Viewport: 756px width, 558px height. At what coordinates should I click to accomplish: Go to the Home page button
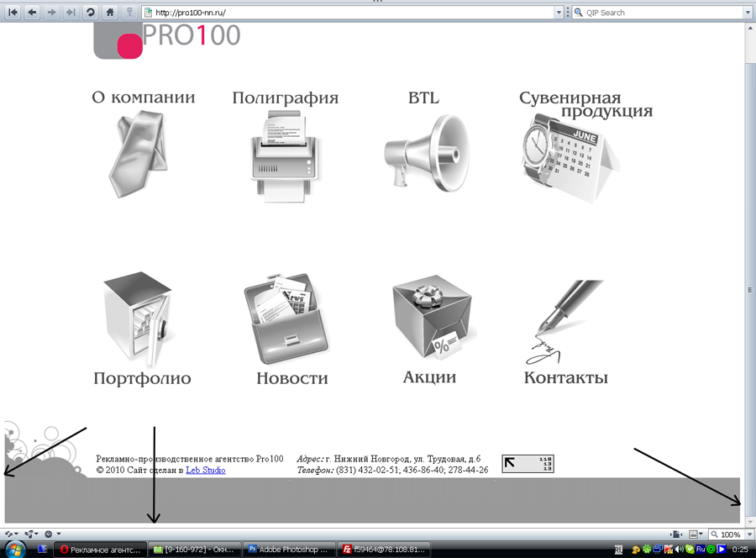pos(109,13)
